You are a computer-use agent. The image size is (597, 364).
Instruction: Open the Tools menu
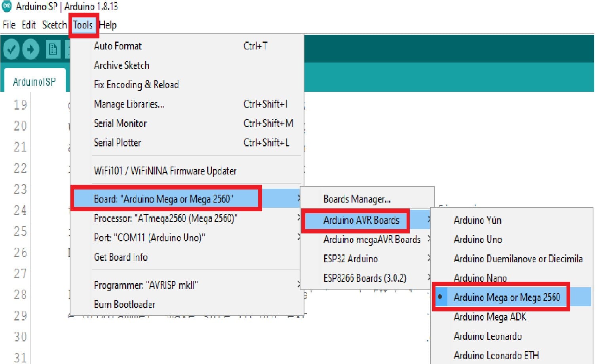tap(83, 25)
